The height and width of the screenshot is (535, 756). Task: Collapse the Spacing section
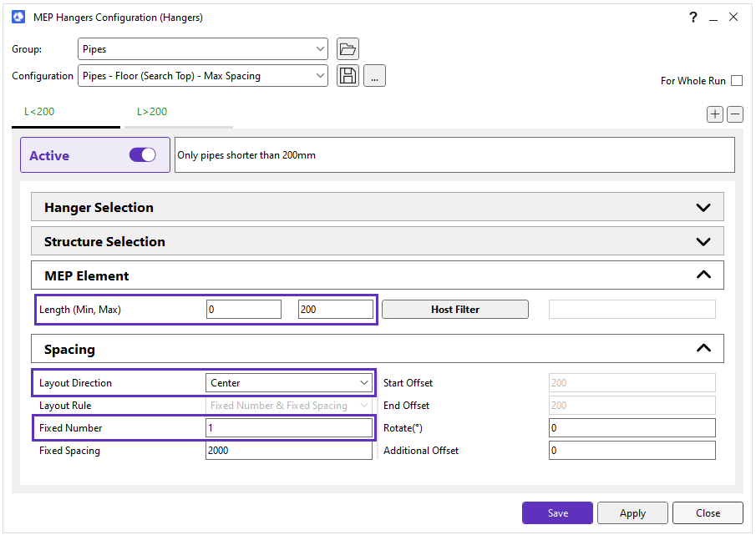tap(703, 349)
